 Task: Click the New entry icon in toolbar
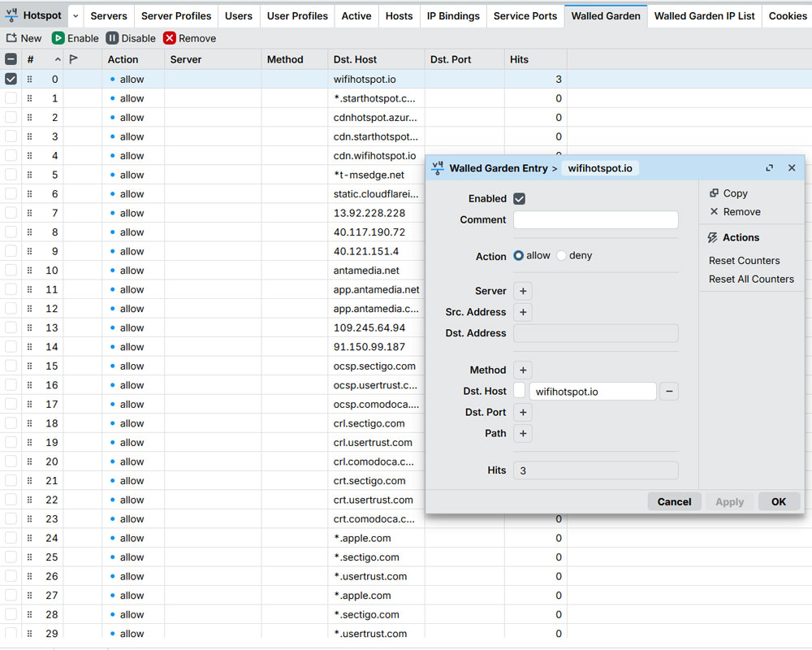pos(11,38)
